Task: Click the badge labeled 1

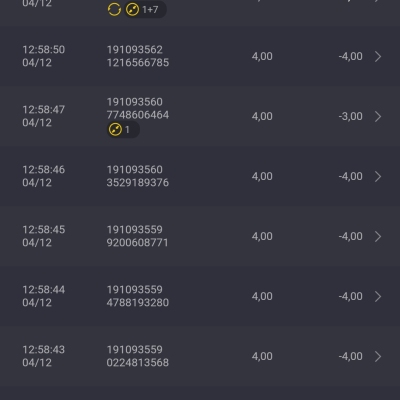Action: click(123, 129)
